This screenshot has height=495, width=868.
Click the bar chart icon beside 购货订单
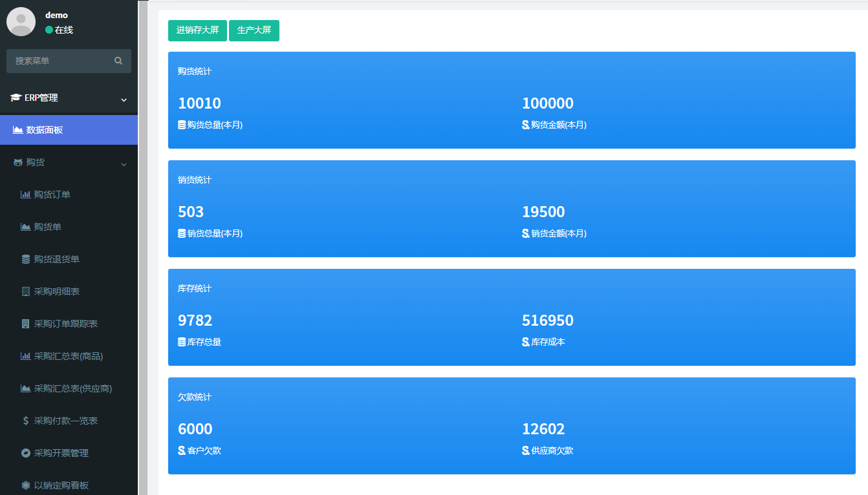click(x=25, y=195)
